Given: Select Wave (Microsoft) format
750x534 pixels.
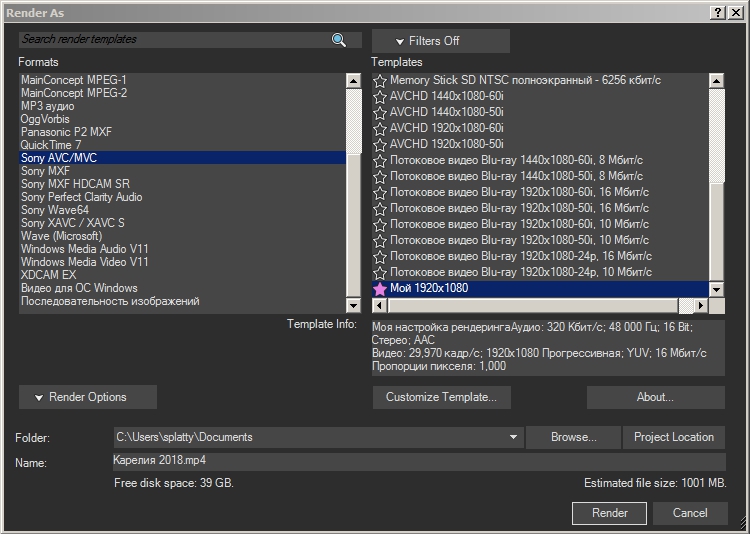Looking at the screenshot, I should (183, 236).
